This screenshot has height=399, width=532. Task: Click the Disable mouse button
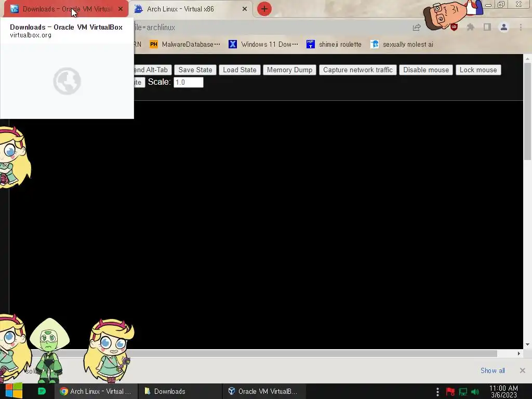(x=426, y=70)
